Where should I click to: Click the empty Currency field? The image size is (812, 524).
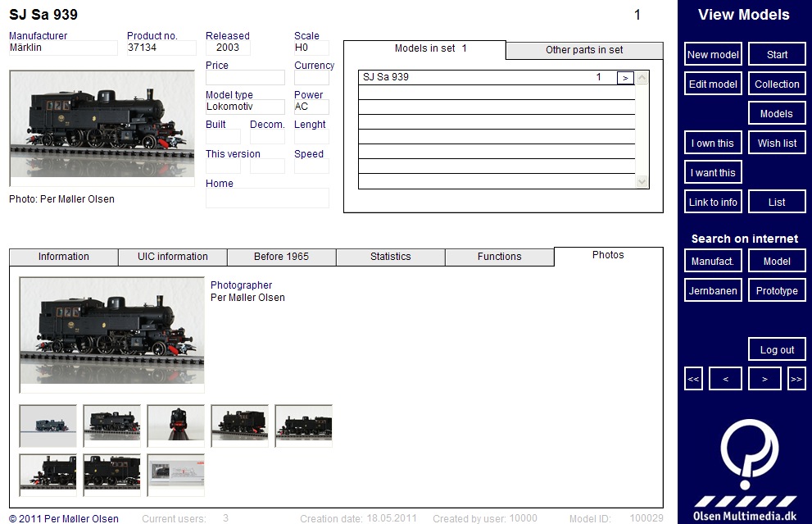[x=311, y=78]
